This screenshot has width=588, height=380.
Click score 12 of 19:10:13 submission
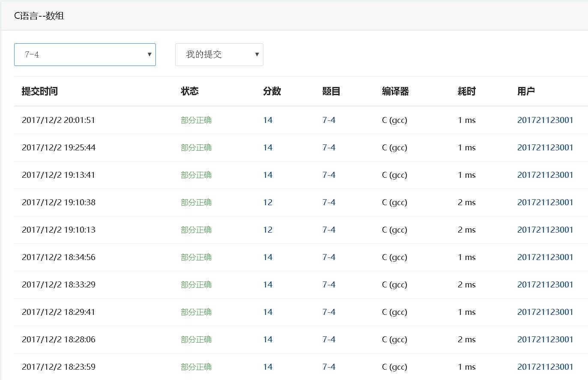click(x=268, y=230)
